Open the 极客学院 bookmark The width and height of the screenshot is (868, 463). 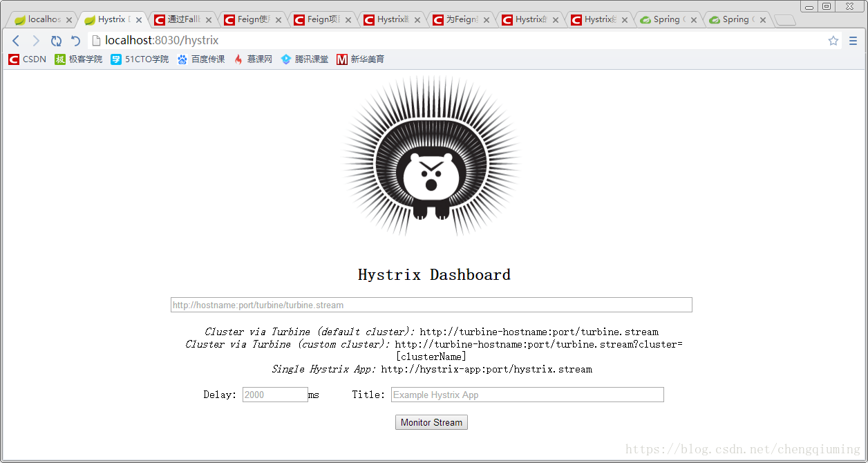(79, 59)
